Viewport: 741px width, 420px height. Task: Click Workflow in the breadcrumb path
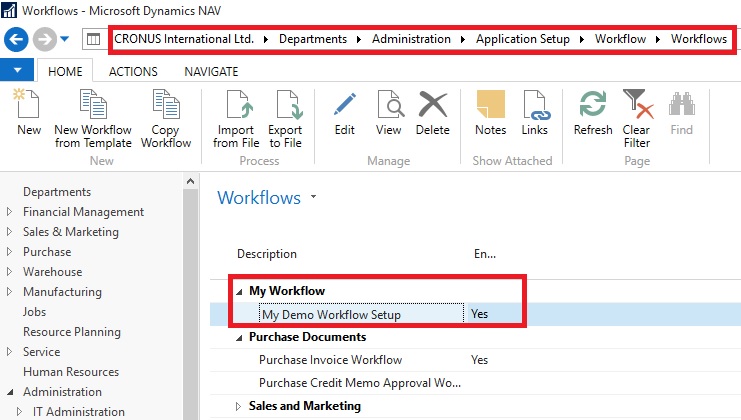620,39
